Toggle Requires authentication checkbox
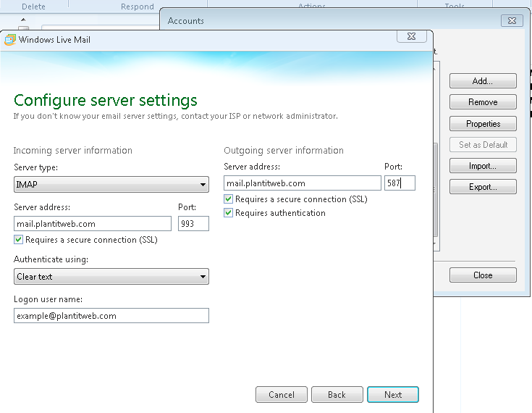The height and width of the screenshot is (413, 532). tap(228, 213)
